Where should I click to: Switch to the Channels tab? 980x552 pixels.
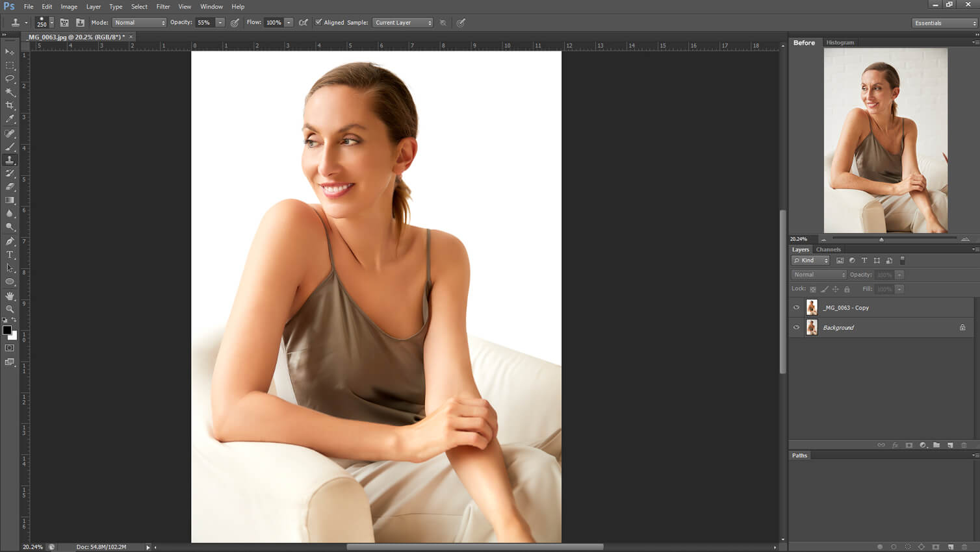828,249
